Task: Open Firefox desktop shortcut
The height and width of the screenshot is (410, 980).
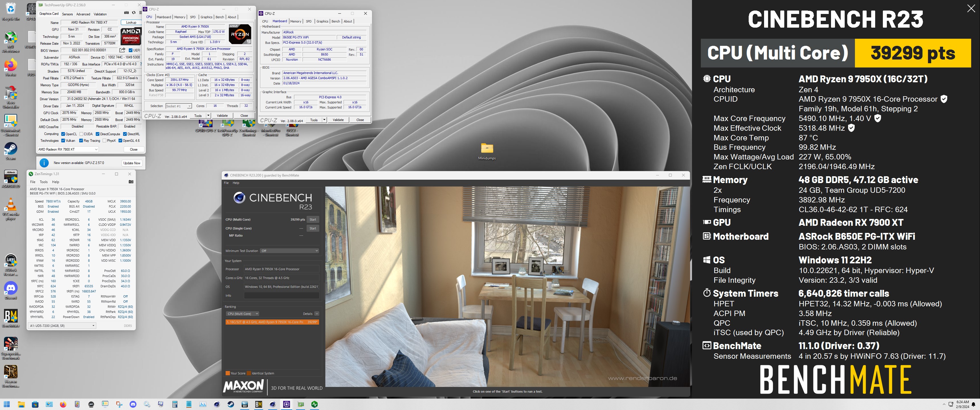Action: [x=11, y=68]
